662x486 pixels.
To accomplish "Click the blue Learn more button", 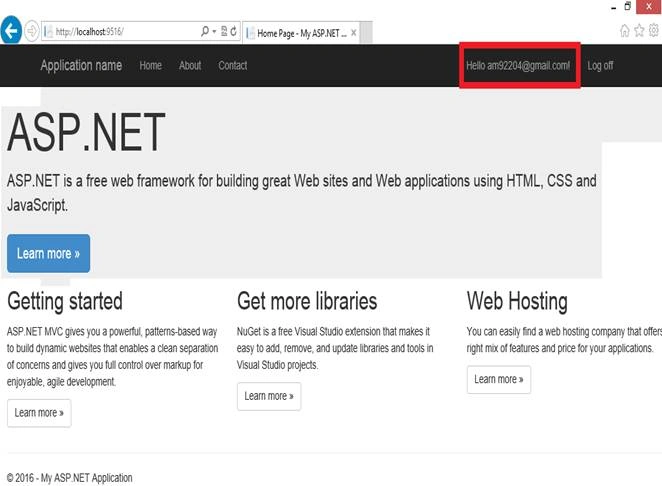I will (x=49, y=253).
